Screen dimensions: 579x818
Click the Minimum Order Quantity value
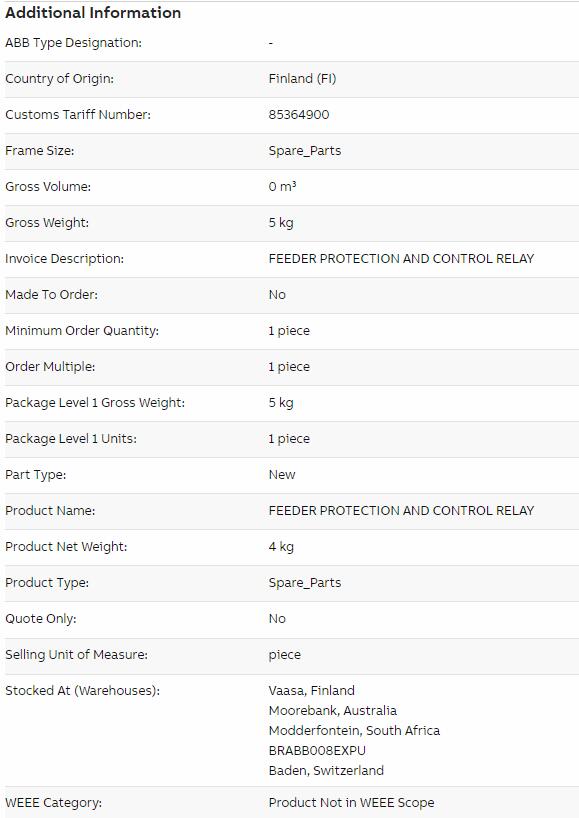tap(289, 331)
